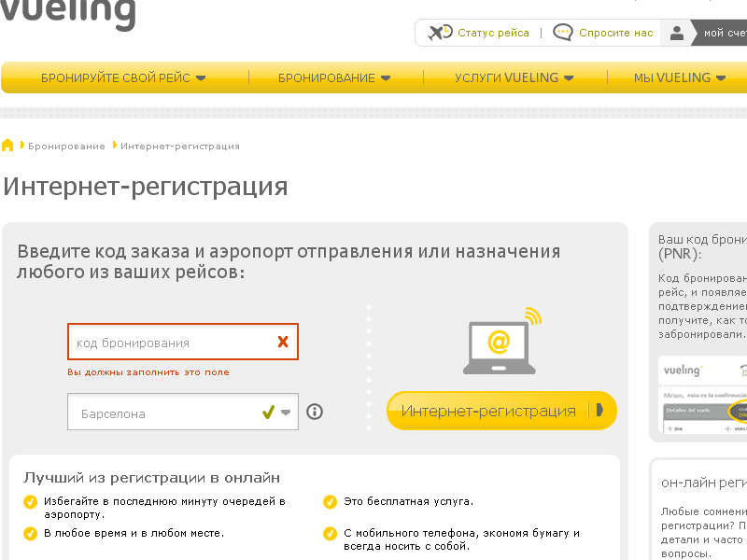
Task: Click the speech bubble chat icon
Action: 563,33
